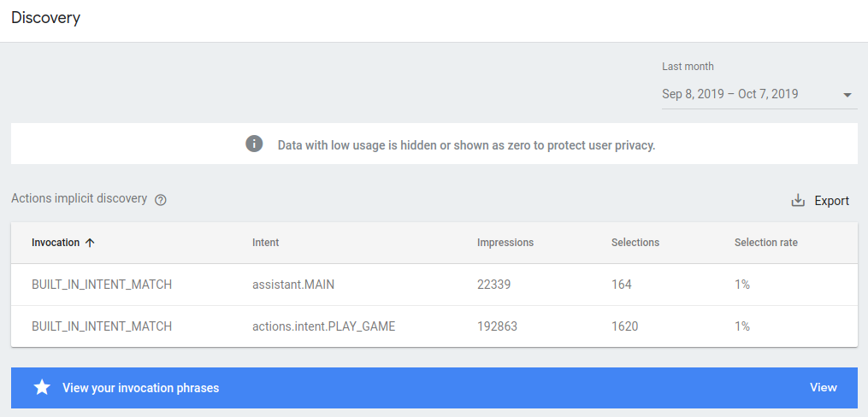Image resolution: width=868 pixels, height=417 pixels.
Task: Click the 1620 selections value
Action: (624, 326)
